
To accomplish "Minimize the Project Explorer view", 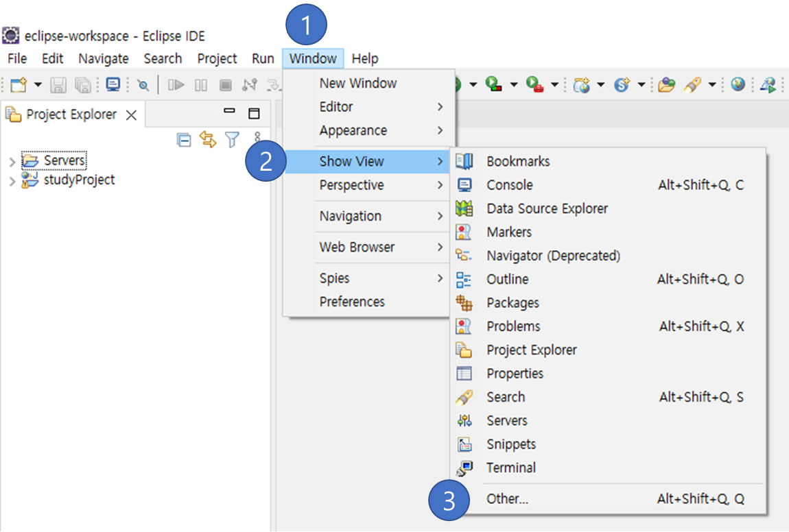I will (229, 110).
